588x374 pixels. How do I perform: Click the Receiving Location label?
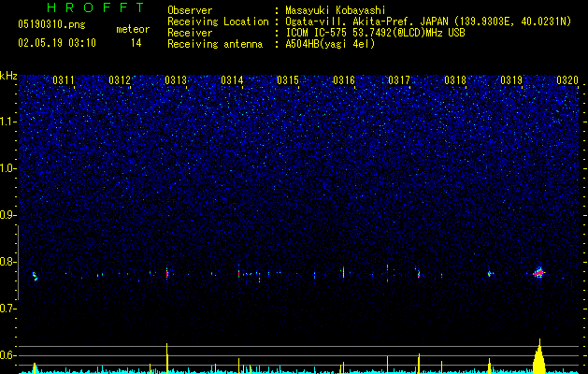coord(218,22)
